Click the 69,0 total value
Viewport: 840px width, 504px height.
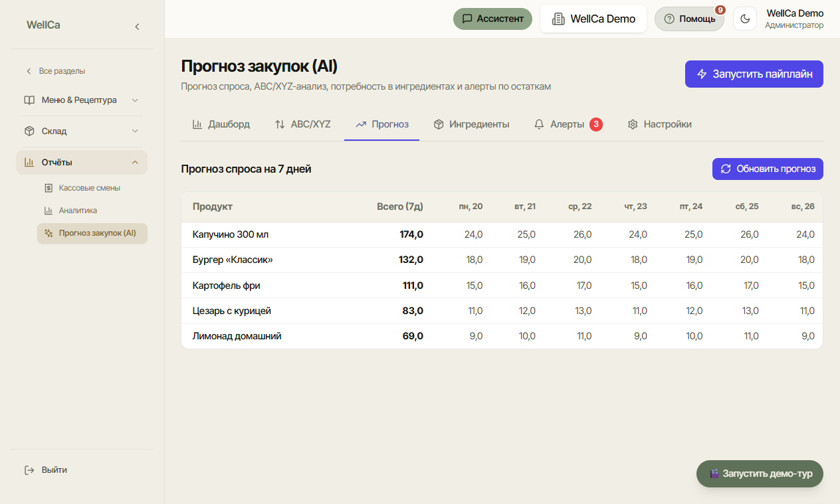point(413,336)
